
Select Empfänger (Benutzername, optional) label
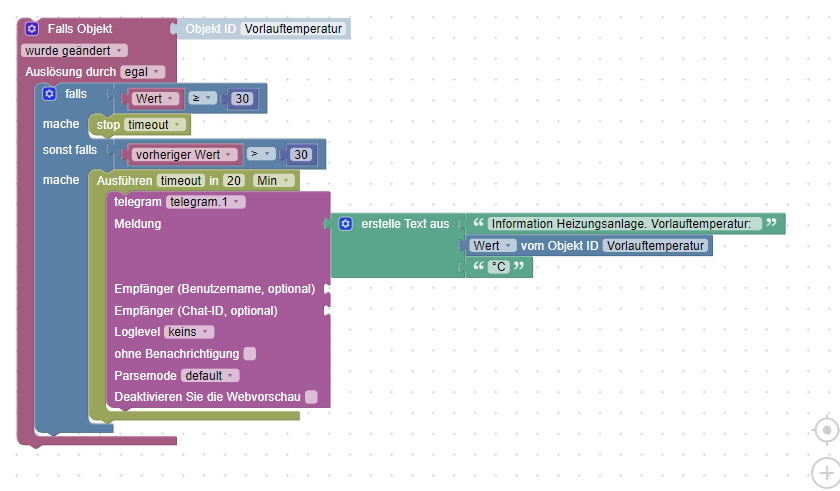click(214, 289)
